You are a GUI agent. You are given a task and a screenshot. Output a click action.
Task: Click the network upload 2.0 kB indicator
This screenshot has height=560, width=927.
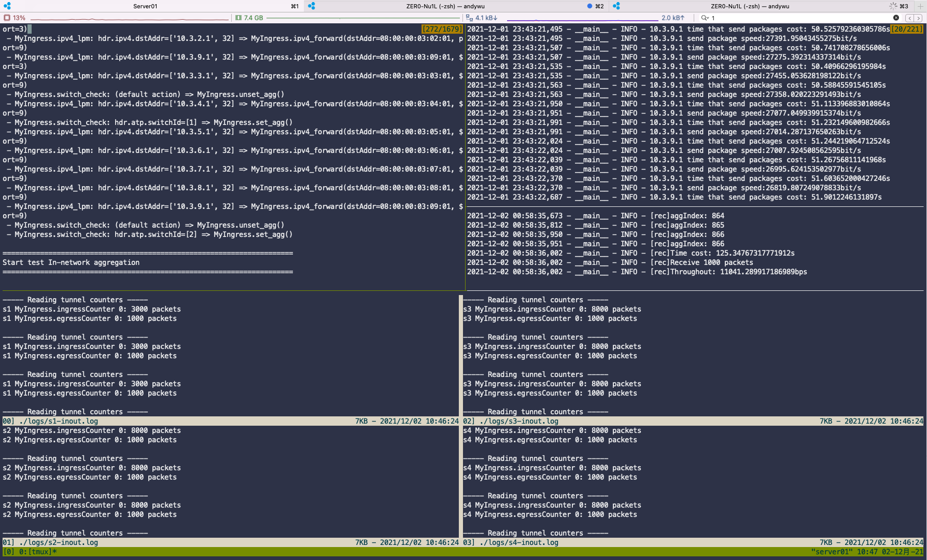click(x=673, y=18)
